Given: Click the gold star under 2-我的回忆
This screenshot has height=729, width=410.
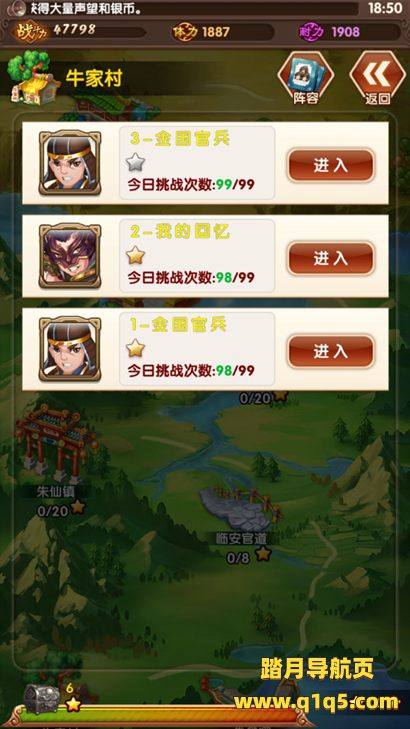Looking at the screenshot, I should 135,255.
